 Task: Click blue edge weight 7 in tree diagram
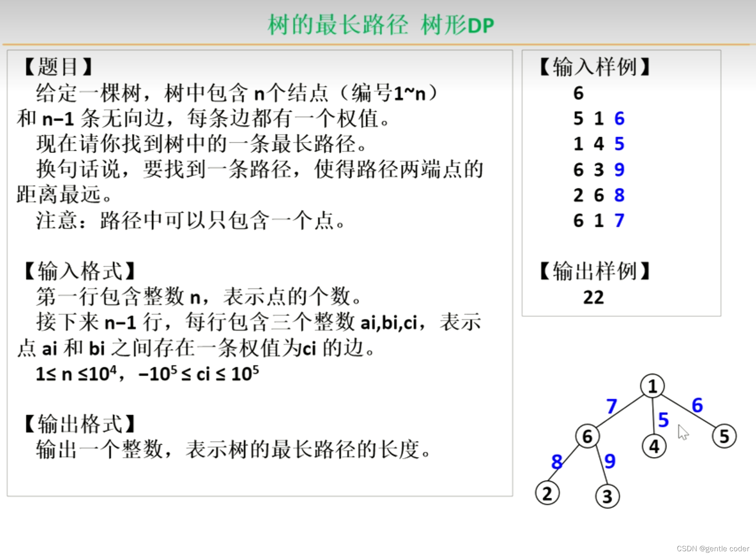(612, 406)
